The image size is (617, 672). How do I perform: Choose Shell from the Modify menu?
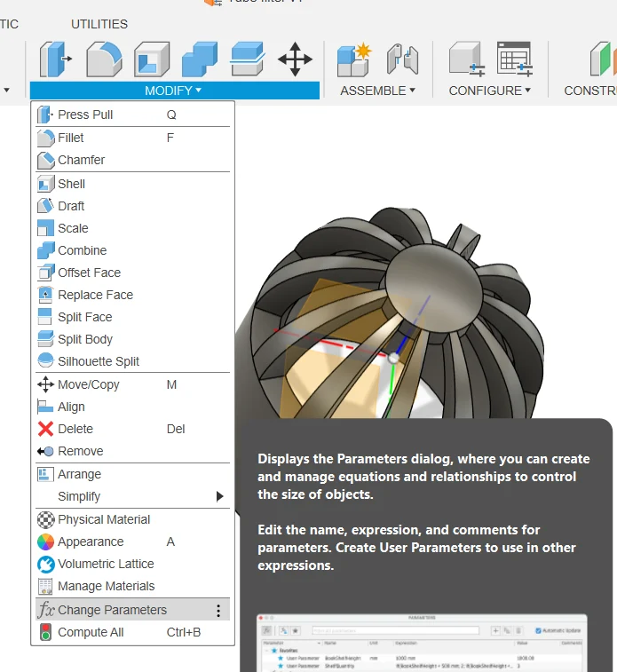coord(133,184)
